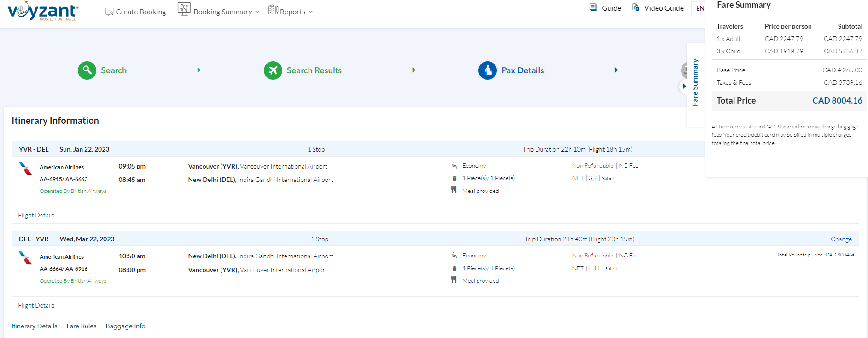This screenshot has height=338, width=868.
Task: Collapse the Fare Summary panel arrow
Action: (x=684, y=86)
